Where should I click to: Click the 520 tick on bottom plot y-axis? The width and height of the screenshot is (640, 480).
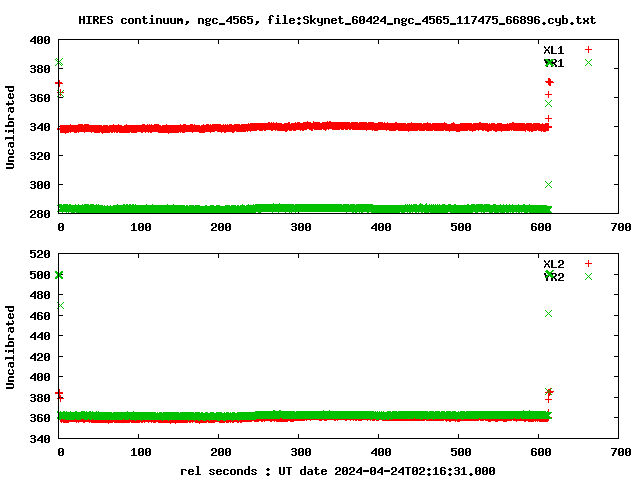pos(40,254)
